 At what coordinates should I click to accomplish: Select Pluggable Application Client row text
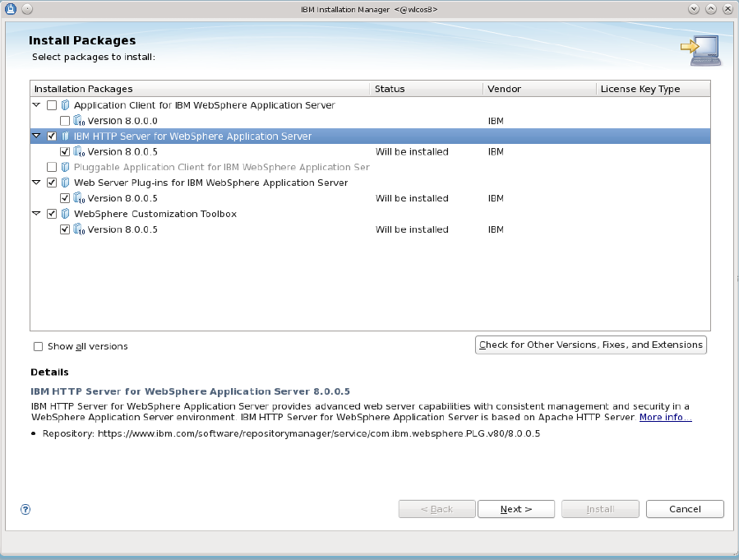221,167
